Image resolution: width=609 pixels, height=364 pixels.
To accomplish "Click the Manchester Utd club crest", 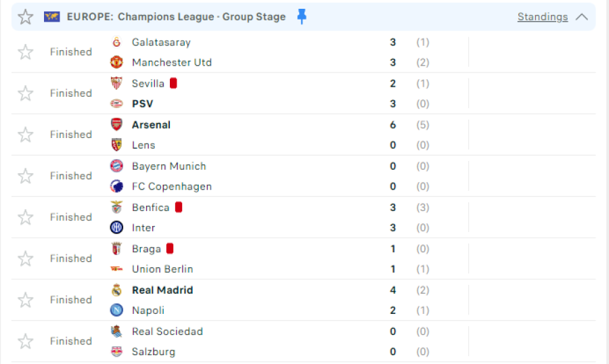I will [116, 62].
